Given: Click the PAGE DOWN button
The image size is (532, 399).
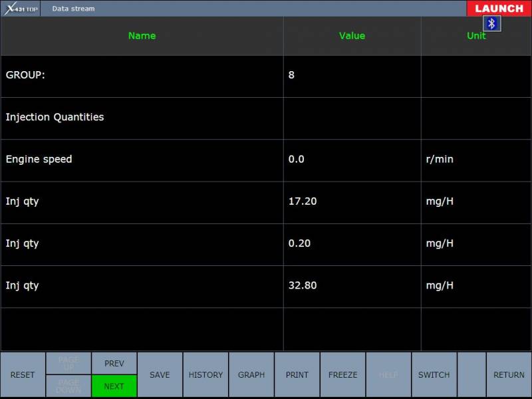Looking at the screenshot, I should pos(68,386).
